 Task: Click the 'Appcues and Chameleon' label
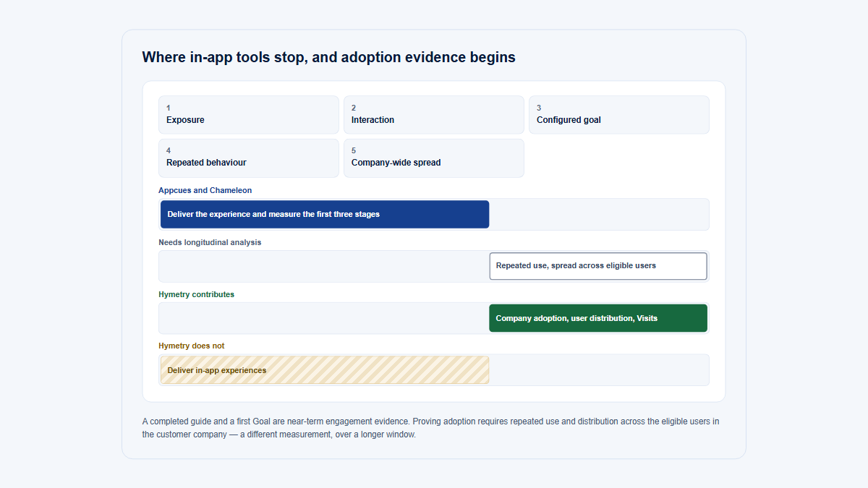pos(205,190)
